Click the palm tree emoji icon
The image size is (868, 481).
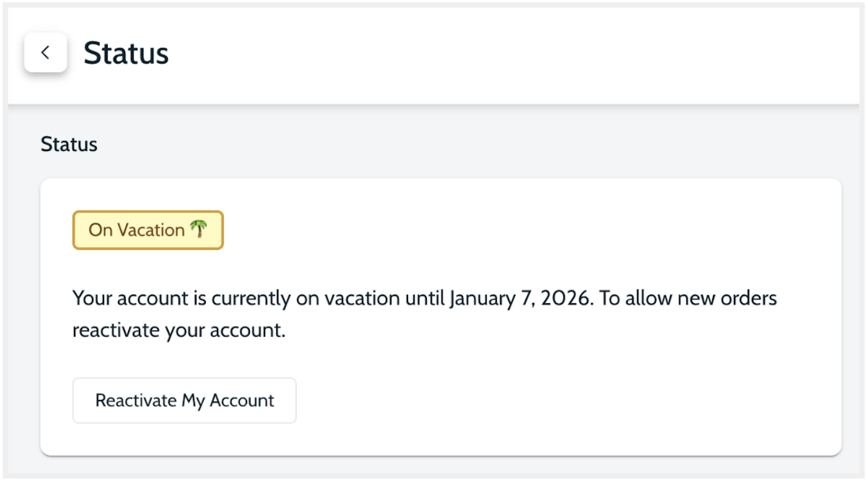coord(198,229)
